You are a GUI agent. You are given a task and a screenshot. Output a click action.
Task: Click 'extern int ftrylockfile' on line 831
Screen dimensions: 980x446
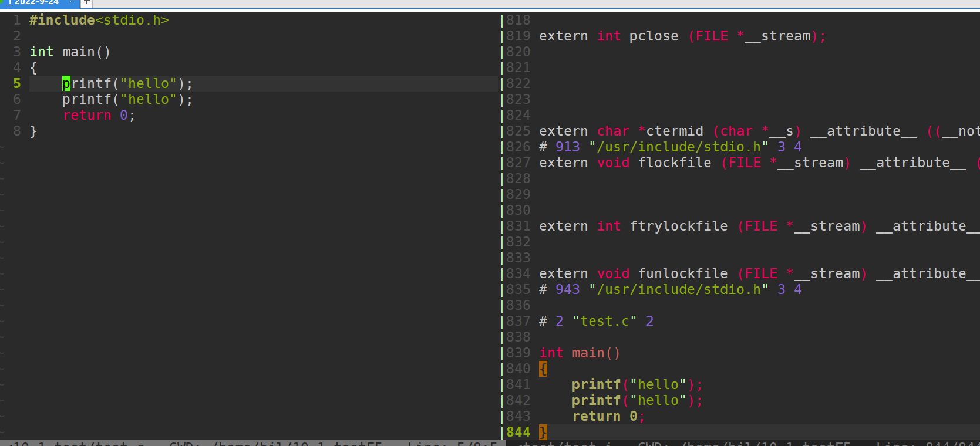(x=633, y=226)
